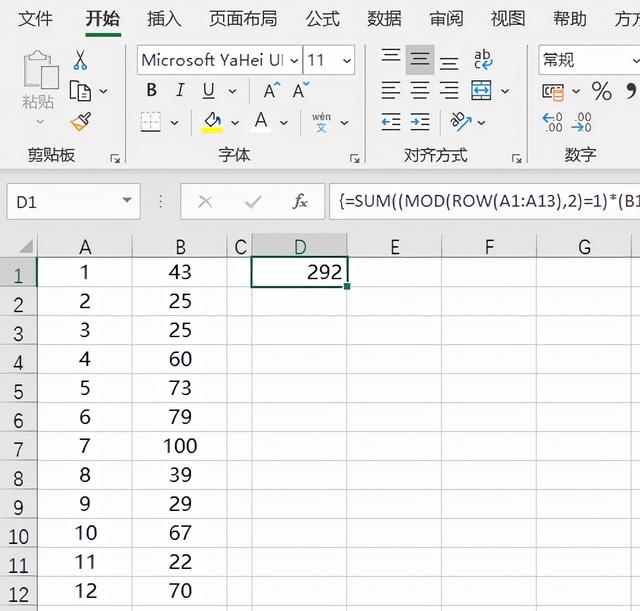Expand font color dropdown arrow
This screenshot has height=611, width=640.
click(284, 122)
